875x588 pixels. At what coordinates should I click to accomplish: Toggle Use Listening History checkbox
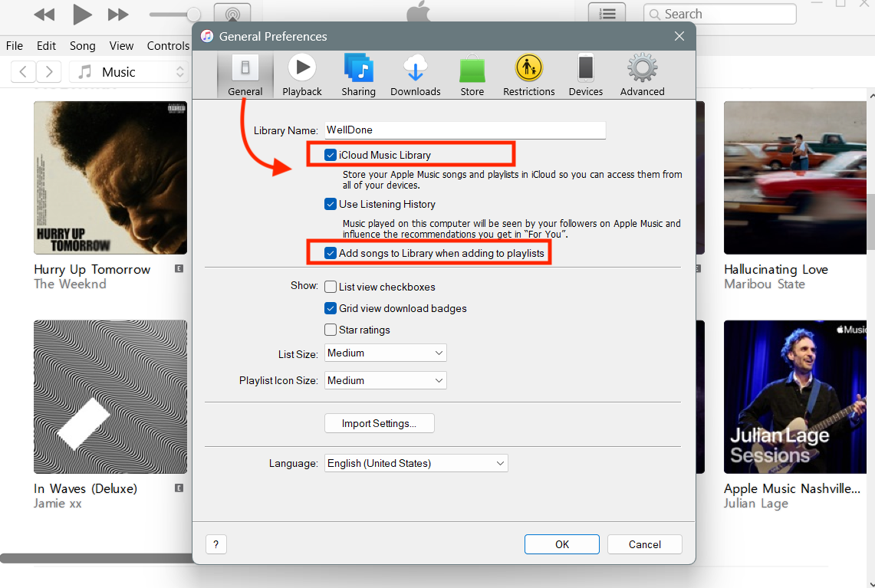(331, 204)
